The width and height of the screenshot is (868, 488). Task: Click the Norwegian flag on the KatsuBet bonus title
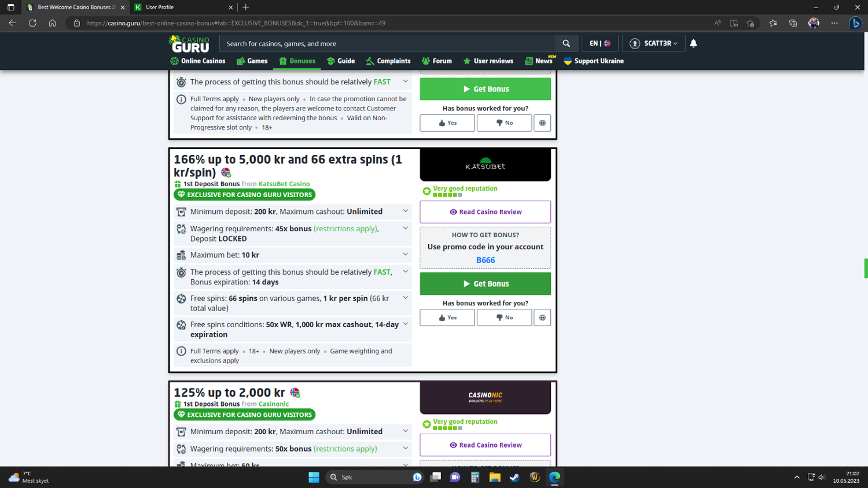(226, 172)
